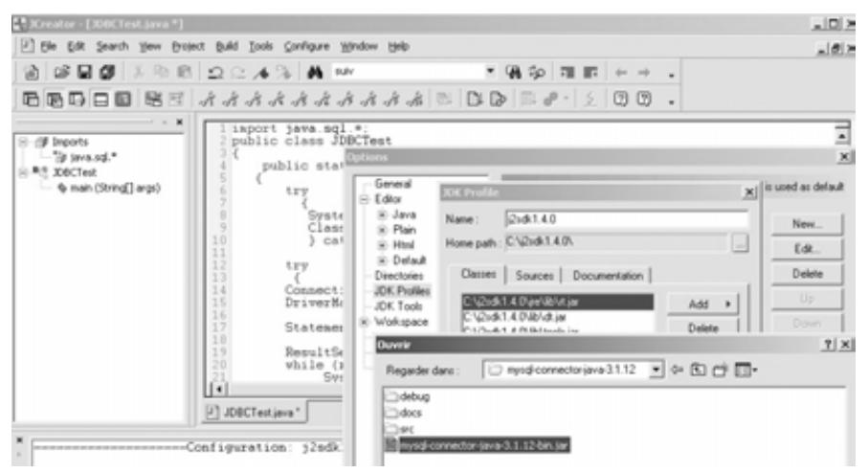Click the Name field containing j2sdk1.4.0
This screenshot has width=868, height=473.
tap(626, 219)
